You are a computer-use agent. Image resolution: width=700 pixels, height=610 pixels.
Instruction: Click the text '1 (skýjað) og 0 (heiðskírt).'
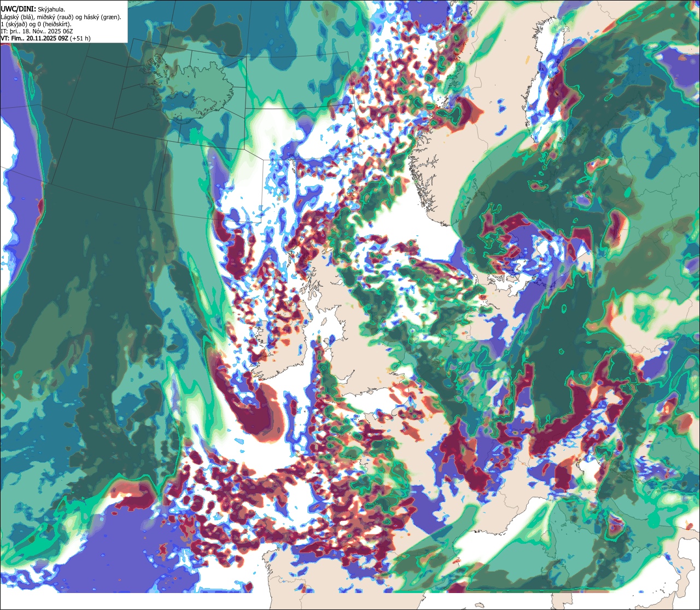tap(36, 24)
